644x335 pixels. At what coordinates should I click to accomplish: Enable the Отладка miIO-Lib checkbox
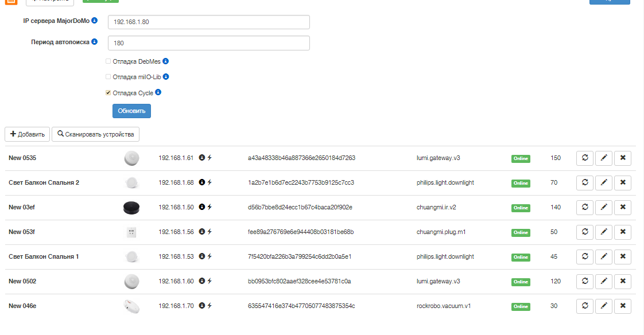coord(108,77)
